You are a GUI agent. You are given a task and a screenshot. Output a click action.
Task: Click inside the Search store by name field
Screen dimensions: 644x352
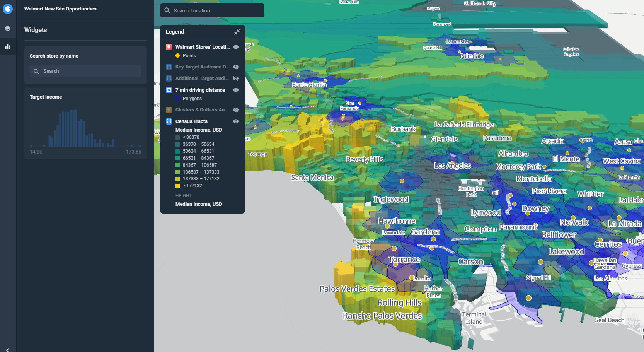click(85, 71)
